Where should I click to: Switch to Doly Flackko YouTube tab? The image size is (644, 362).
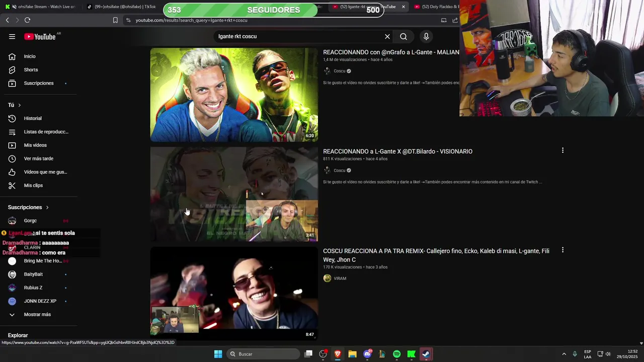coord(436,7)
